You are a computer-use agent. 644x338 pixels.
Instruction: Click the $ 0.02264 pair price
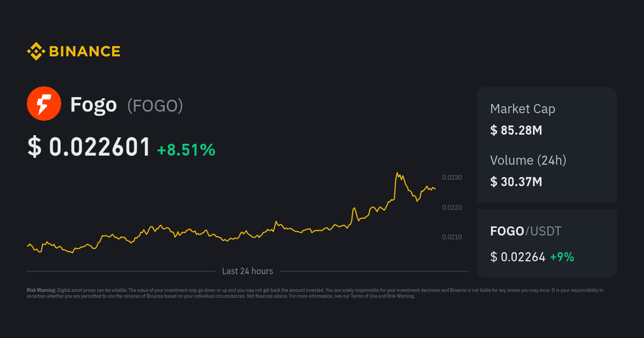point(518,257)
